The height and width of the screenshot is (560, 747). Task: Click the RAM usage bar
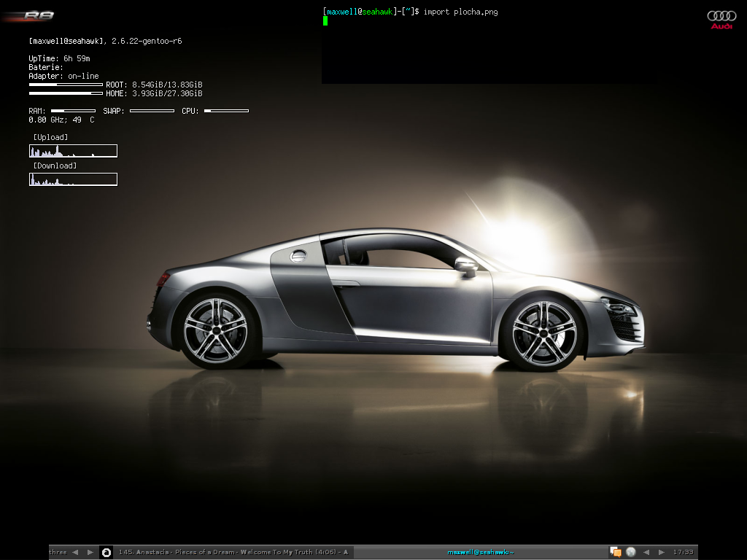tap(74, 111)
